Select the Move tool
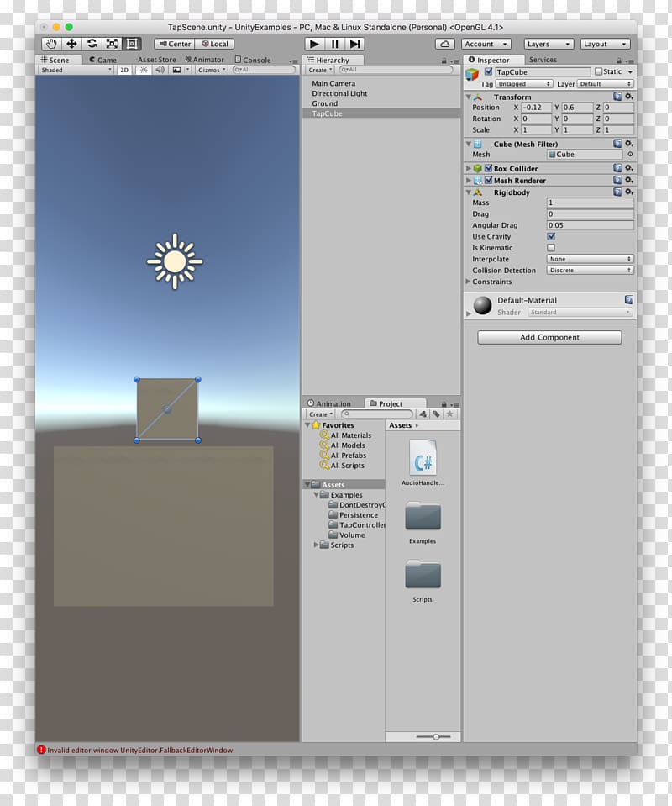This screenshot has width=672, height=806. (x=71, y=44)
